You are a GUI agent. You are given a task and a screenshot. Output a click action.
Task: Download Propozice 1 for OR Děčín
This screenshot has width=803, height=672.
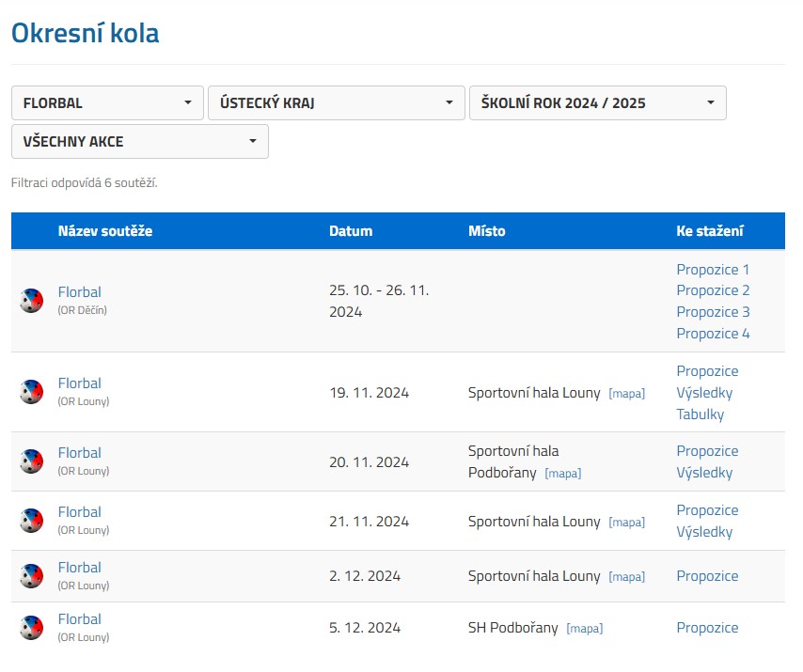coord(713,269)
